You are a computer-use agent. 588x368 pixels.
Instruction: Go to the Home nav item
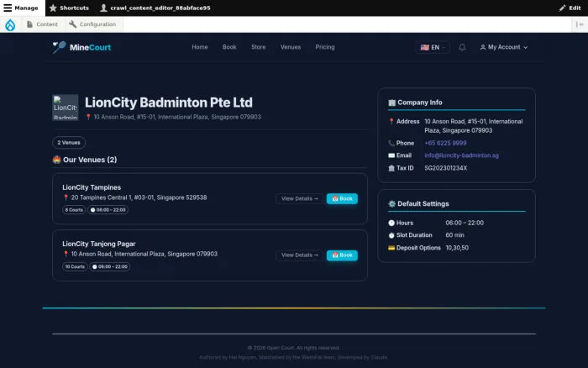tap(200, 47)
